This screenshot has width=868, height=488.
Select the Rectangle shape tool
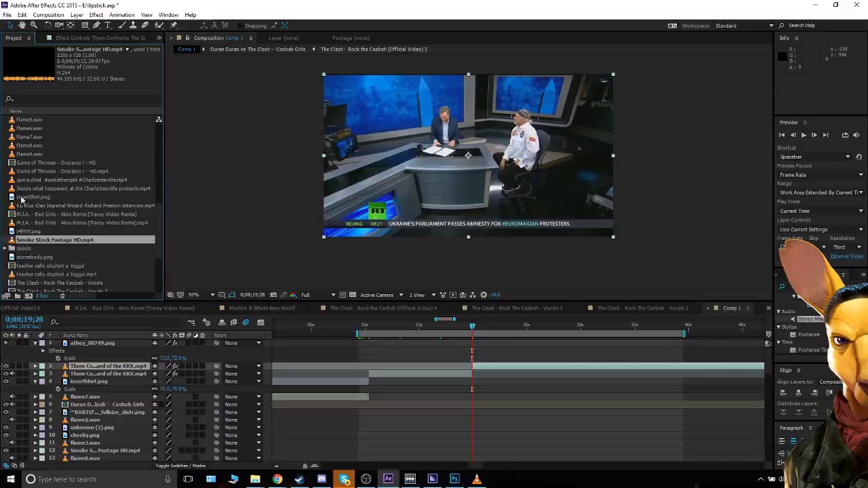[x=84, y=25]
